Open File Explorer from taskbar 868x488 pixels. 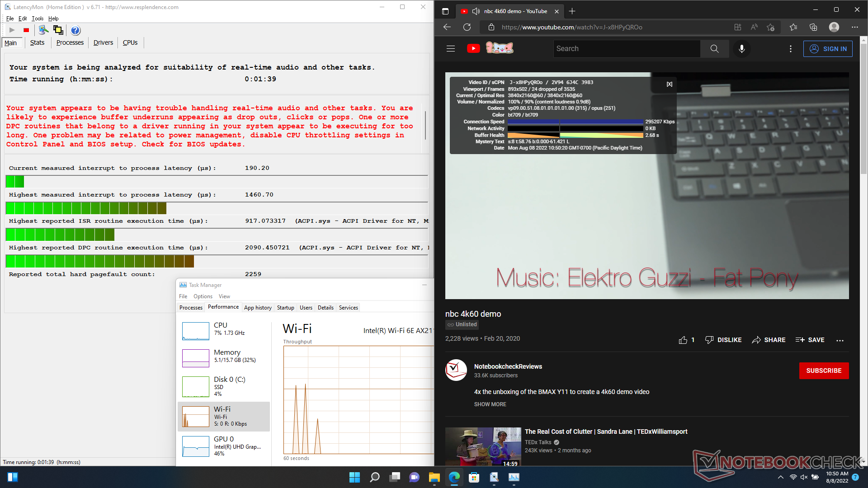434,477
